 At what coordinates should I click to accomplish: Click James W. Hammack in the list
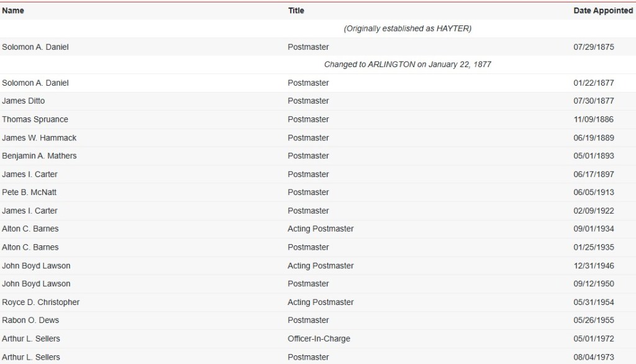[40, 138]
